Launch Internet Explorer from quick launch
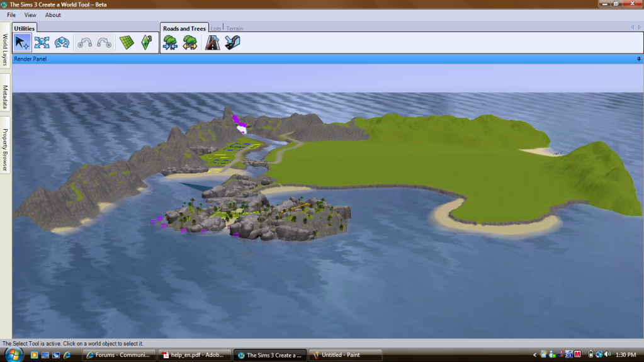 [67, 355]
